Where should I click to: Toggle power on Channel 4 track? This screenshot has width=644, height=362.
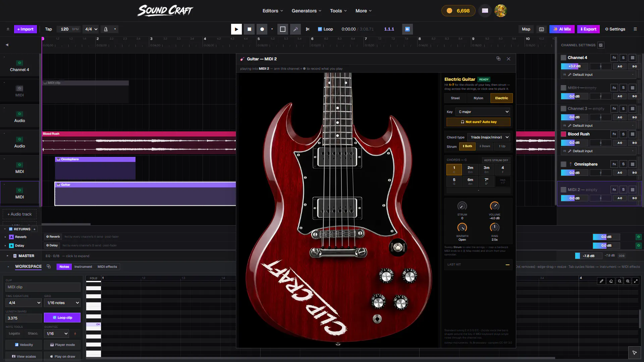19,63
